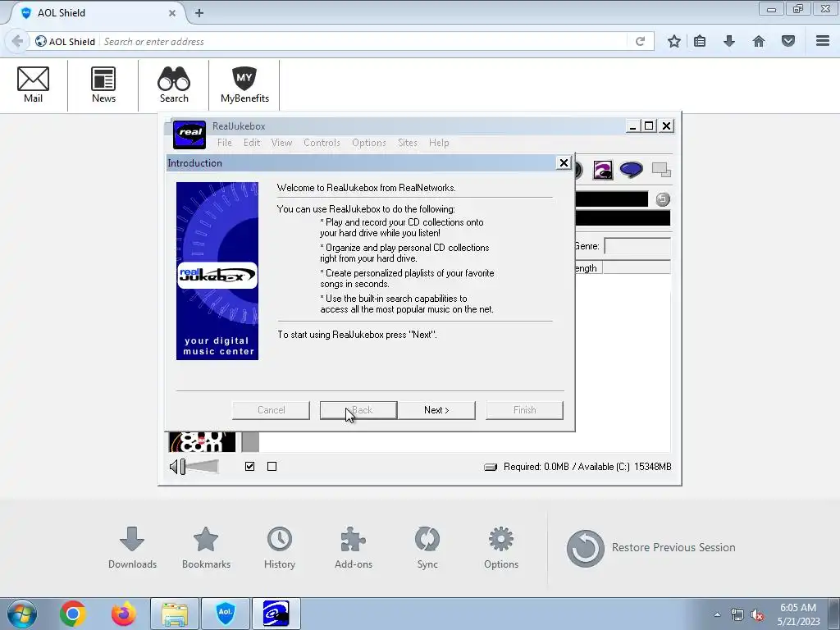Launch Chrome from the taskbar
This screenshot has height=630, width=840.
pyautogui.click(x=73, y=614)
